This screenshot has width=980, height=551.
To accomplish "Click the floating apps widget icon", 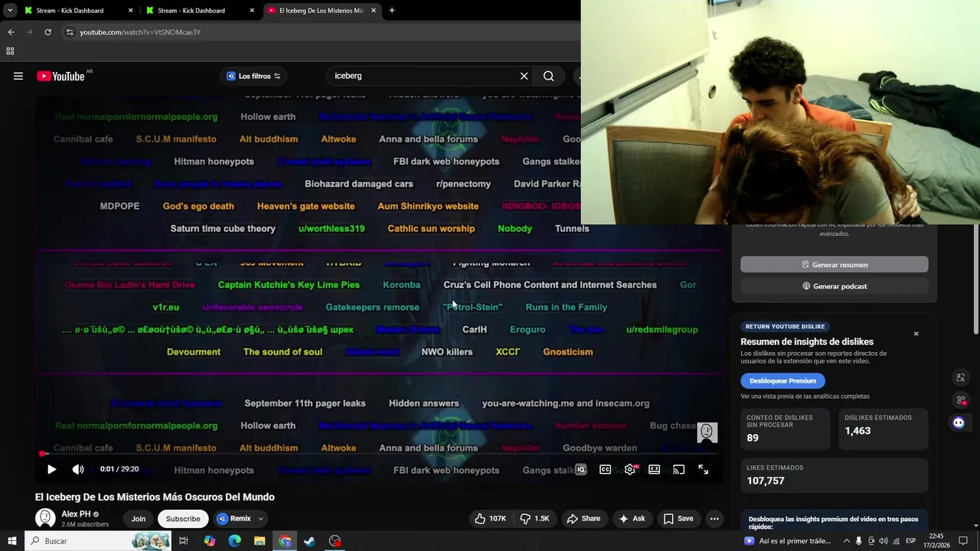I will (961, 399).
